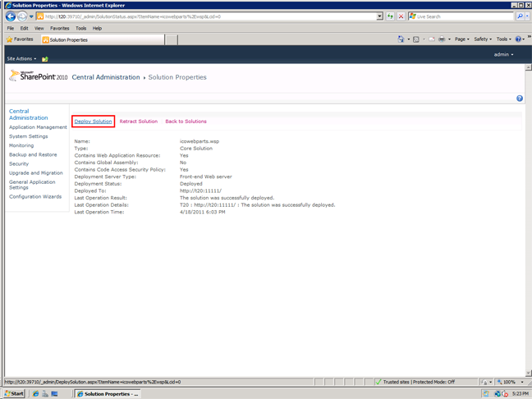
Task: Click the Back to Solutions link
Action: tap(186, 122)
